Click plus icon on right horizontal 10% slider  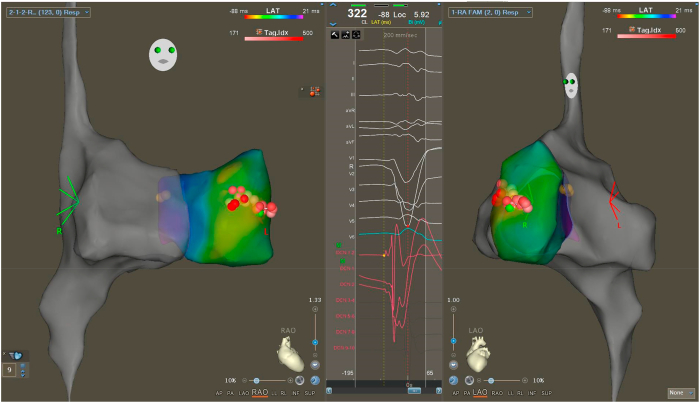point(525,381)
